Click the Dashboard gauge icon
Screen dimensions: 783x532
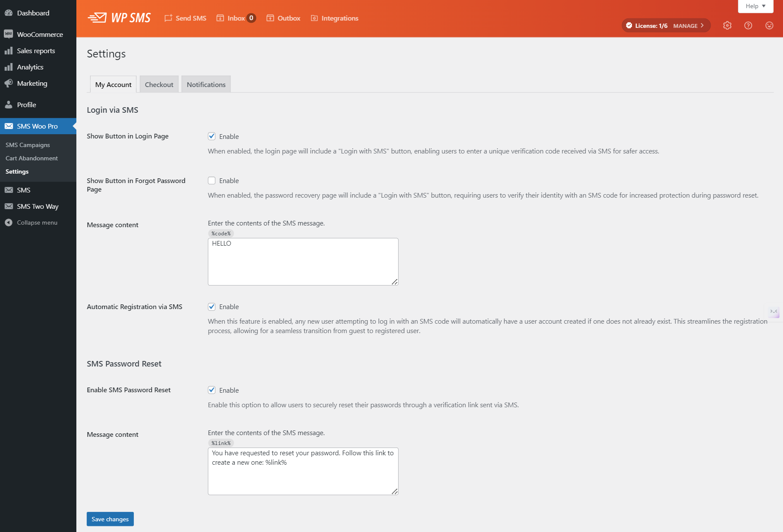(9, 13)
